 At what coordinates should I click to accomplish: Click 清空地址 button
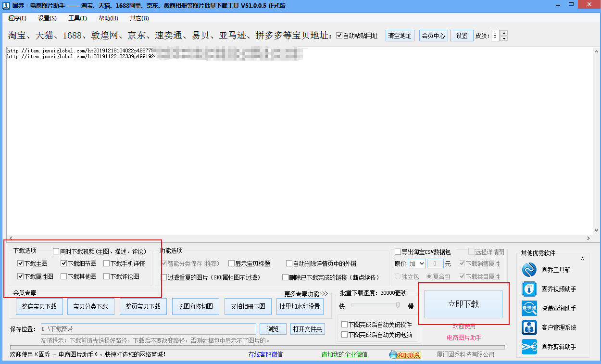400,36
